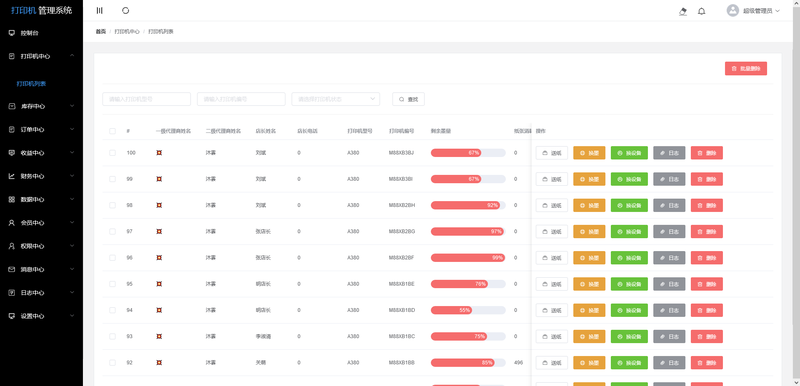Click the serial number M88XB3BJ
800x386 pixels.
click(401, 152)
